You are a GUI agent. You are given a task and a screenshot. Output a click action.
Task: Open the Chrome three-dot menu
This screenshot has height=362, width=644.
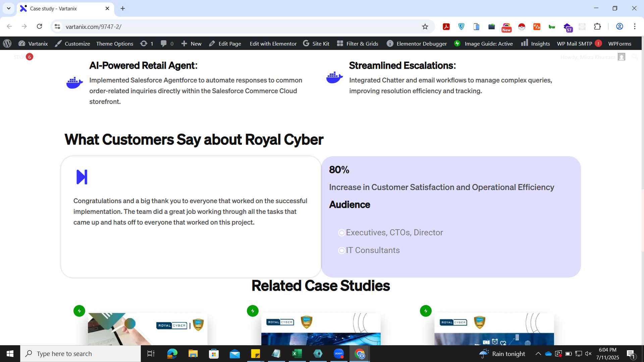[x=635, y=26]
